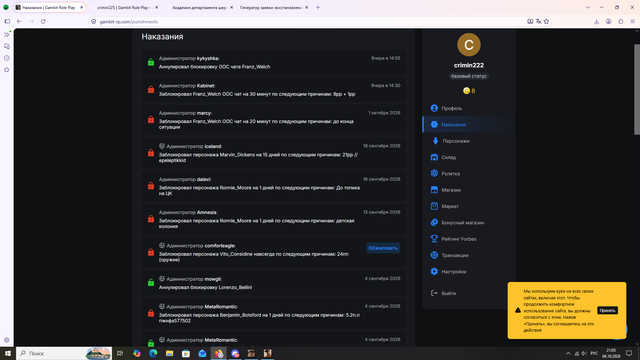Screen dimensions: 640x360
Task: Toggle the browser sidebar panel button
Action: (x=7, y=22)
